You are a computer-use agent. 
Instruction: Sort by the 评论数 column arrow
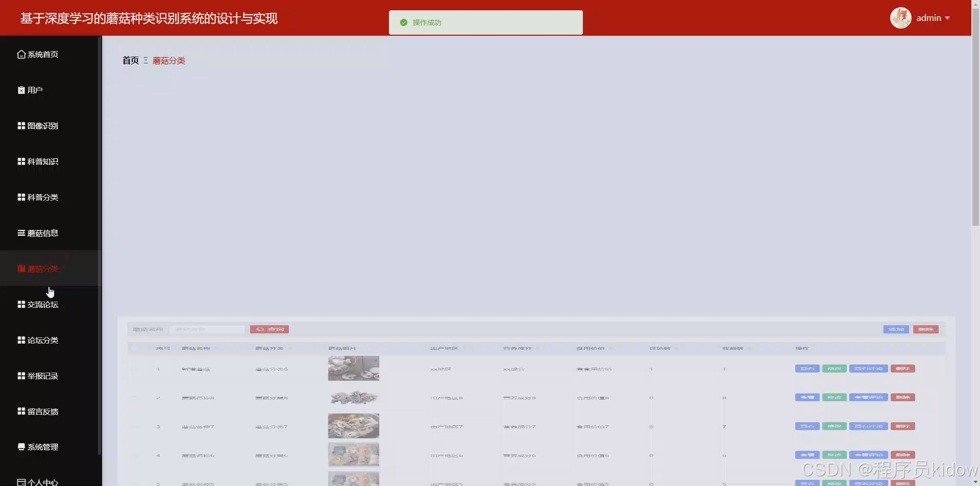click(x=677, y=348)
